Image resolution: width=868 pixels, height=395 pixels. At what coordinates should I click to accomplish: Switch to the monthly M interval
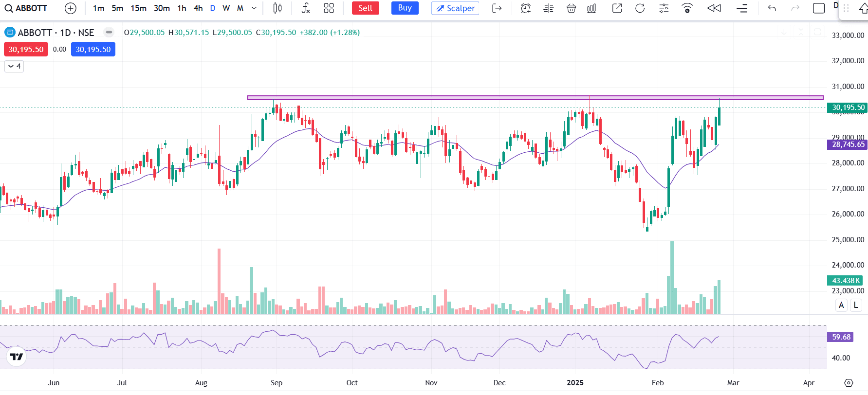tap(240, 8)
